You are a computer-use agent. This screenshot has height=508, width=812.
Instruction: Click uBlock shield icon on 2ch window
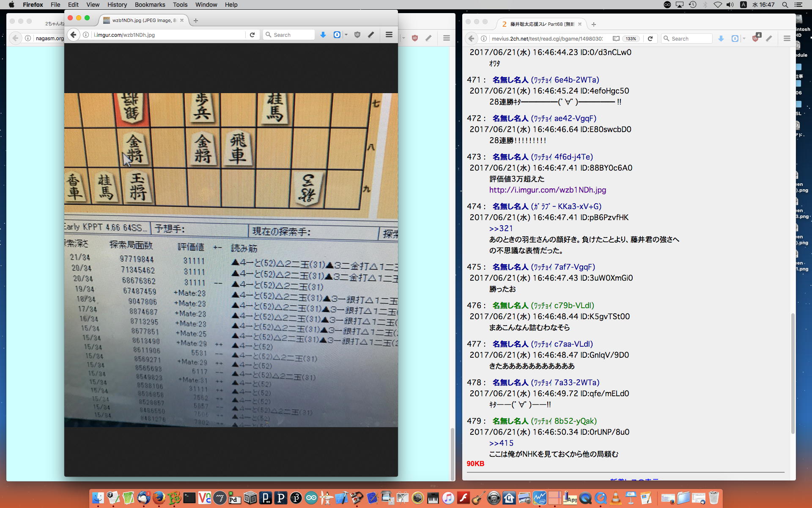pyautogui.click(x=756, y=39)
